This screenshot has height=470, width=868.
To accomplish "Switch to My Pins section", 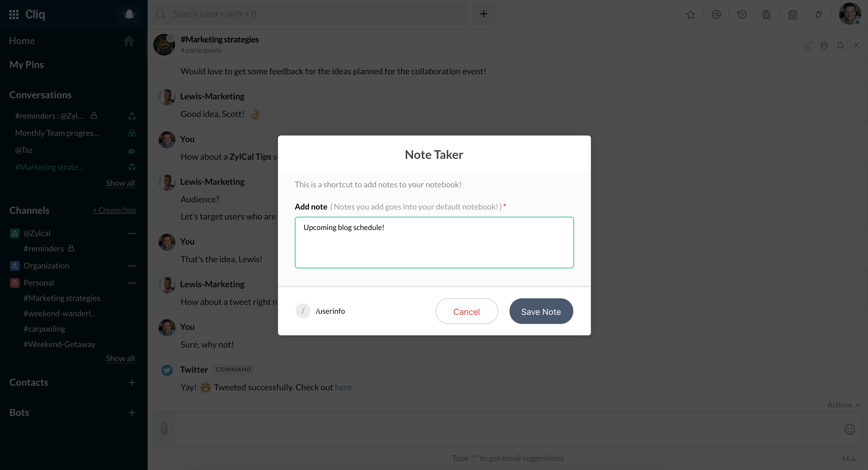I will coord(26,64).
